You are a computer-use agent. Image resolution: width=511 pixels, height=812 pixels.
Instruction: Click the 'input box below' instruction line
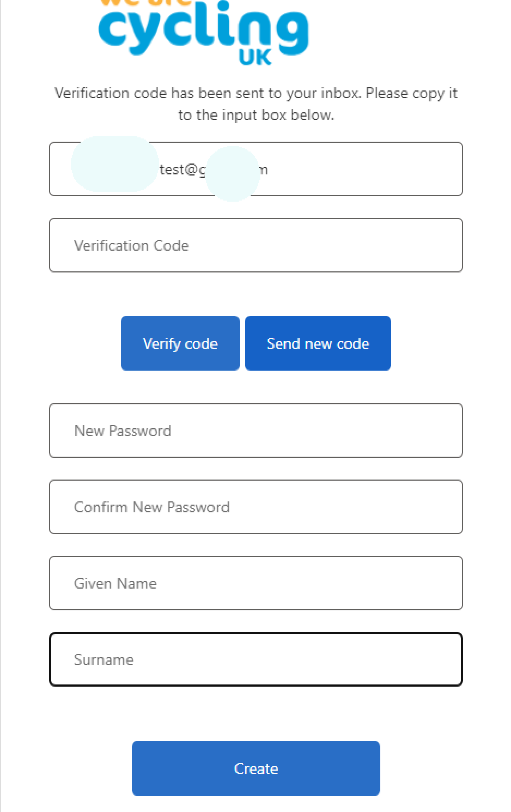255,115
